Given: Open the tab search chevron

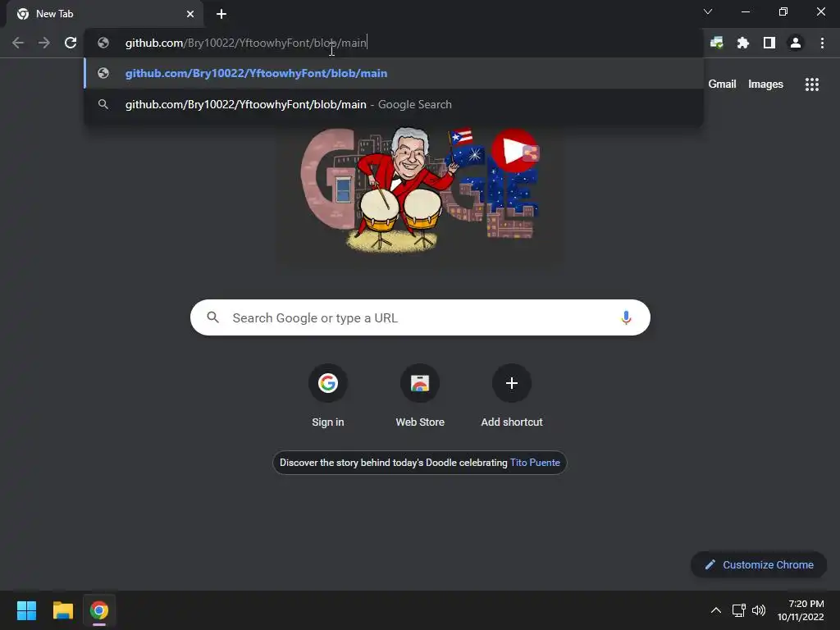Looking at the screenshot, I should click(x=708, y=11).
